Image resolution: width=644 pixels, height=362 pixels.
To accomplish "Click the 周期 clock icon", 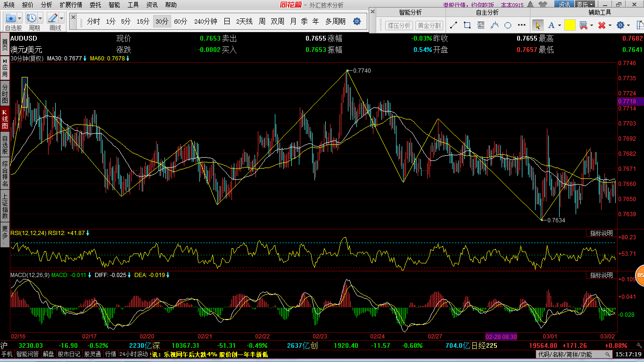I will point(32,18).
